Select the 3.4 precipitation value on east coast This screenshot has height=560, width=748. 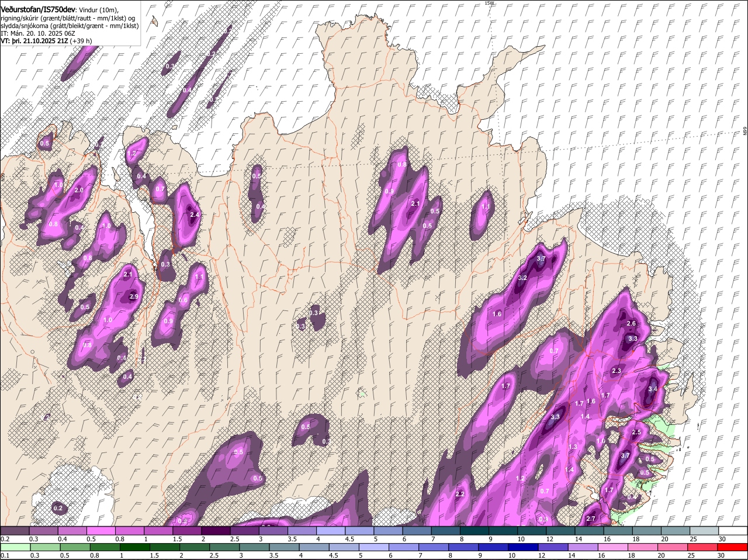pyautogui.click(x=653, y=389)
